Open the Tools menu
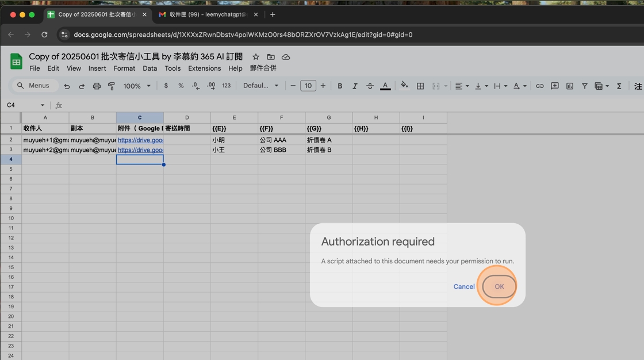644x360 pixels. [172, 68]
